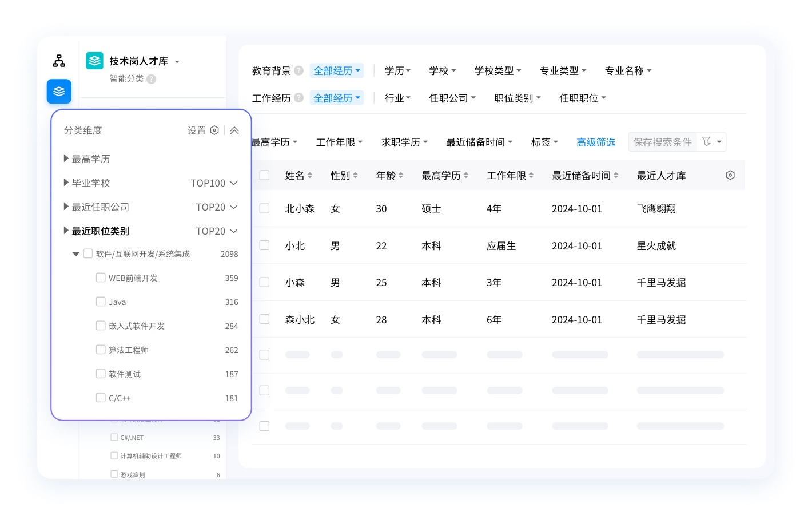The width and height of the screenshot is (812, 515).
Task: Open the 学历 filter dropdown
Action: pos(397,70)
